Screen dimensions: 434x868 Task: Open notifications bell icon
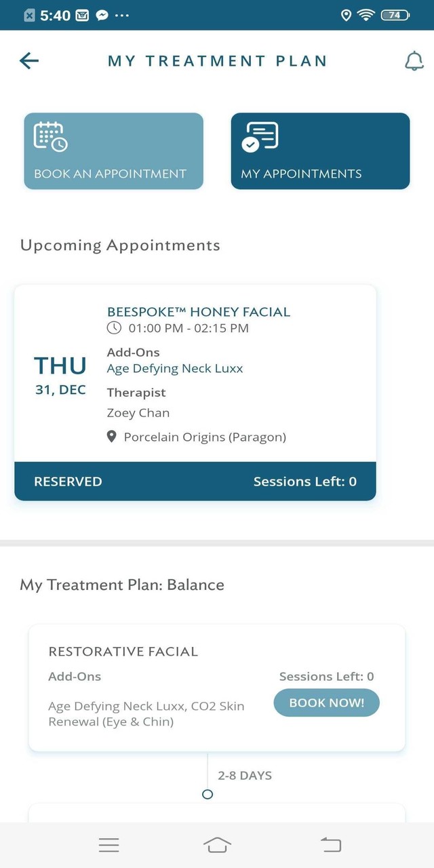point(414,61)
